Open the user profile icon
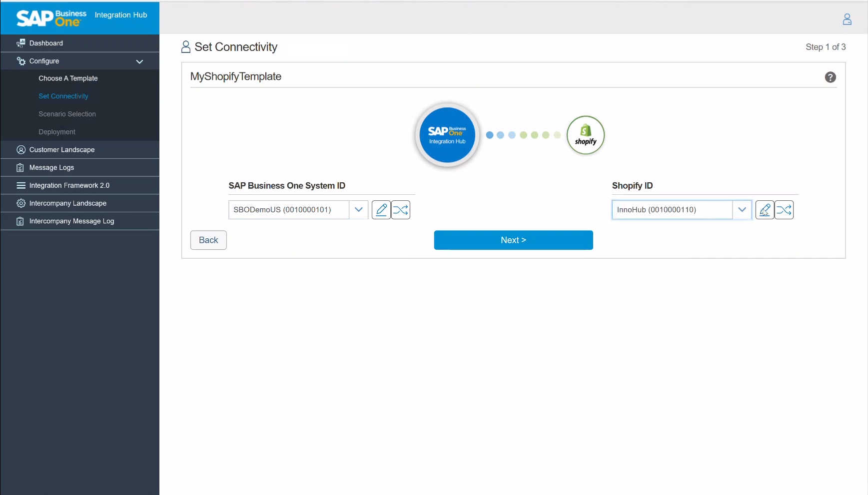This screenshot has height=495, width=868. tap(847, 19)
